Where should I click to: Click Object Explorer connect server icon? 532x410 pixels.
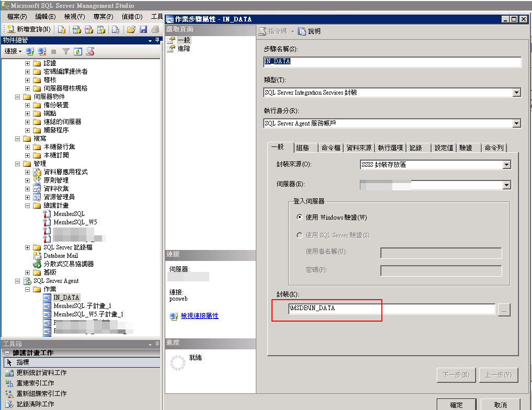click(30, 52)
